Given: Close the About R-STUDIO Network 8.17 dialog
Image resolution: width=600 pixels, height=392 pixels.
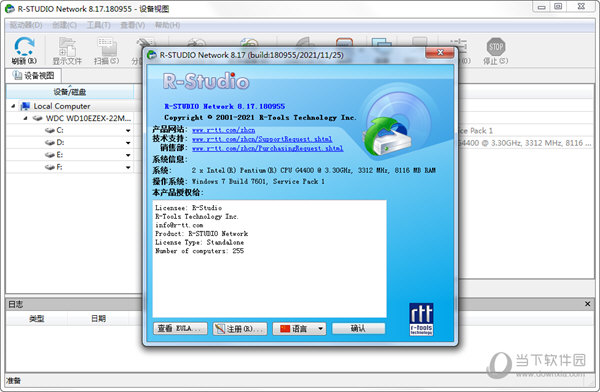Looking at the screenshot, I should click(440, 52).
